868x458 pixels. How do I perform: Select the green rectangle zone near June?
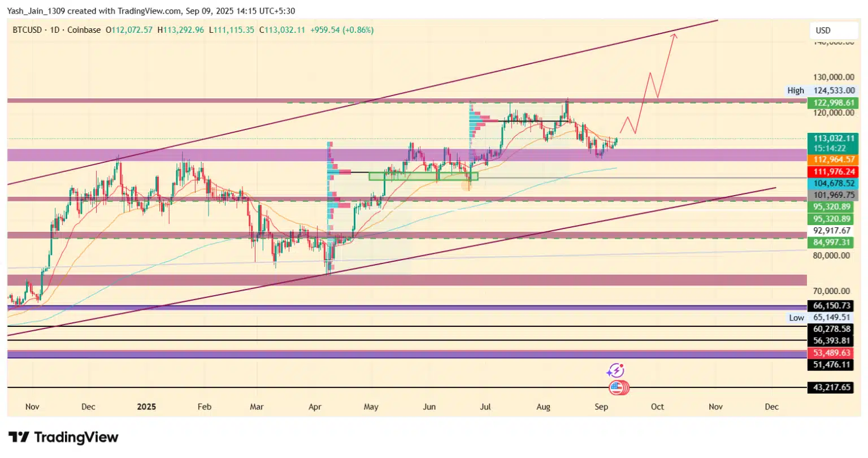[423, 176]
